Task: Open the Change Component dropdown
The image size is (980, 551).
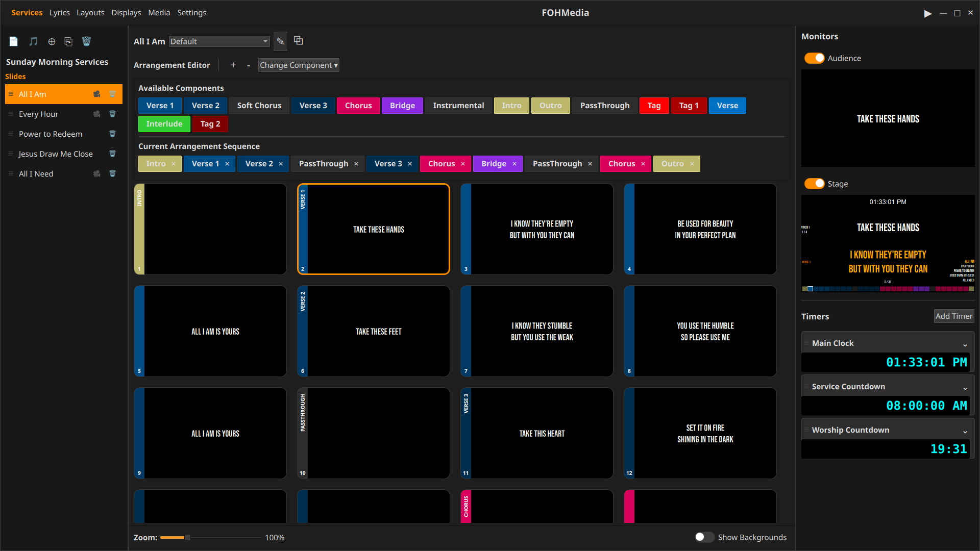Action: 299,65
